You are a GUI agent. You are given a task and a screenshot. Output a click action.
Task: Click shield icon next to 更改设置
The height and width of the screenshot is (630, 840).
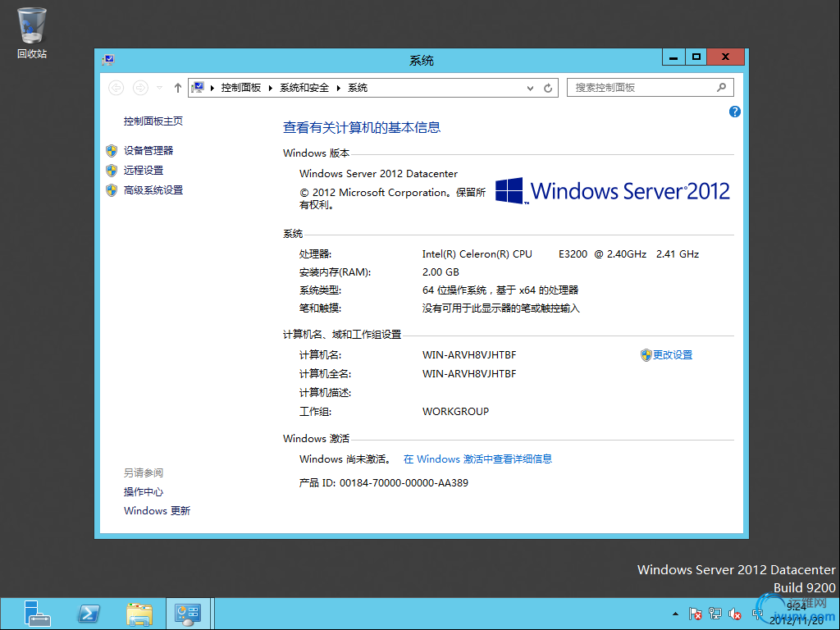point(646,354)
